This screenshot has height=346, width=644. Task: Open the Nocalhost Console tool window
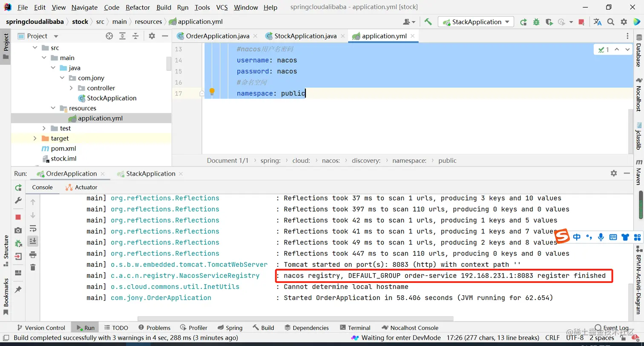pos(410,328)
